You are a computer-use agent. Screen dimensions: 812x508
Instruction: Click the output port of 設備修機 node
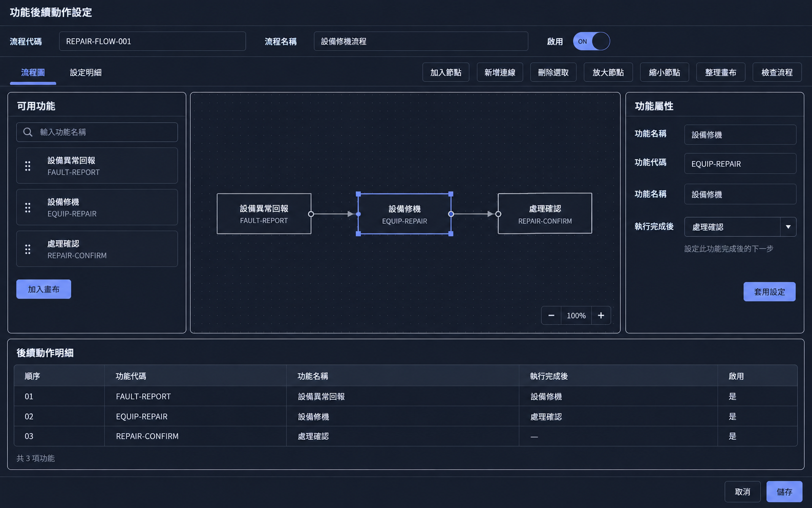451,214
